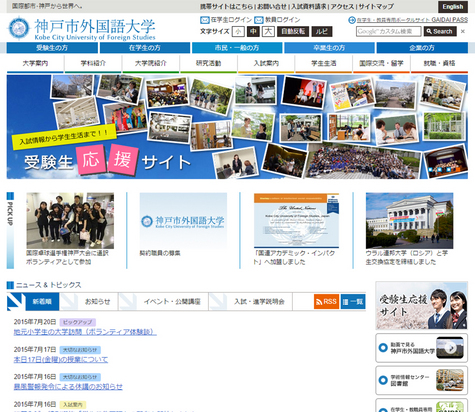Open the 入試案内 navigation item
Viewport: 475px width, 412px height.
point(266,63)
